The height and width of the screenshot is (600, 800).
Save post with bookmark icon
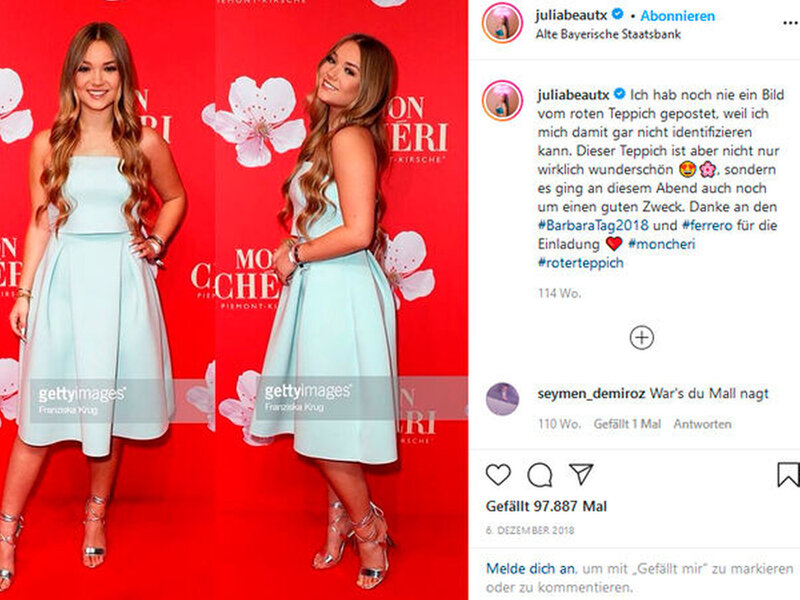(788, 474)
